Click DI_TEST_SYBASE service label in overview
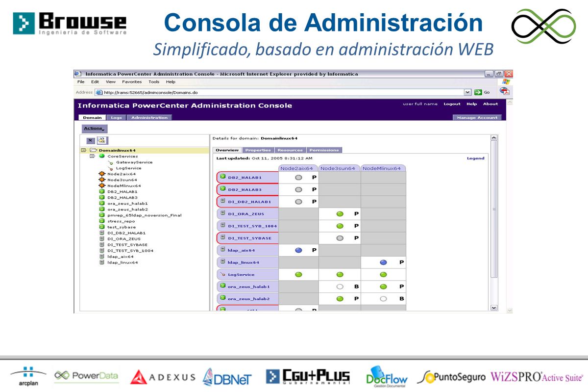The height and width of the screenshot is (392, 588). pos(247,238)
